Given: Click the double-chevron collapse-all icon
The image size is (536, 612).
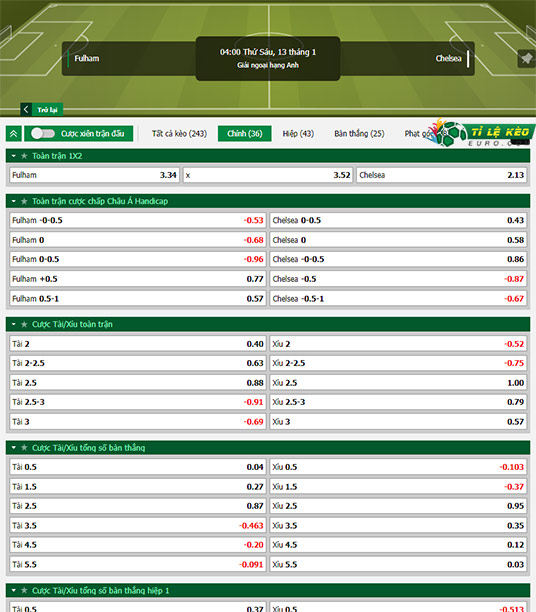Looking at the screenshot, I should coord(14,134).
